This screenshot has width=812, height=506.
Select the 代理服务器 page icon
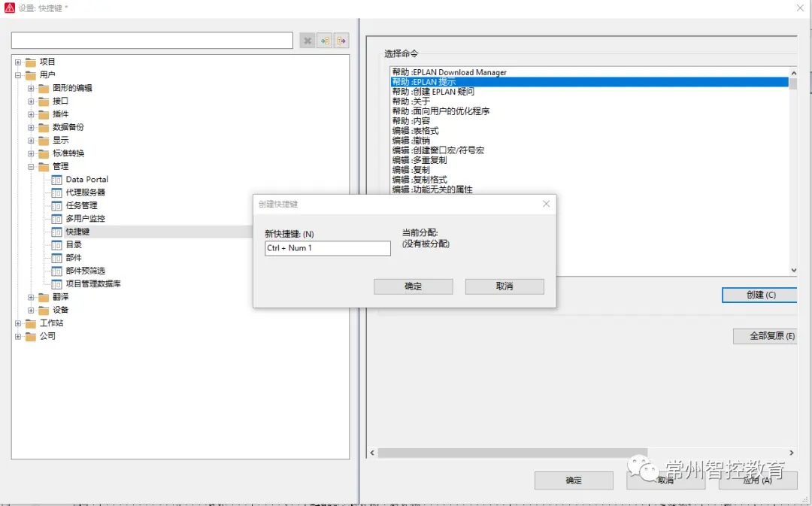click(56, 192)
